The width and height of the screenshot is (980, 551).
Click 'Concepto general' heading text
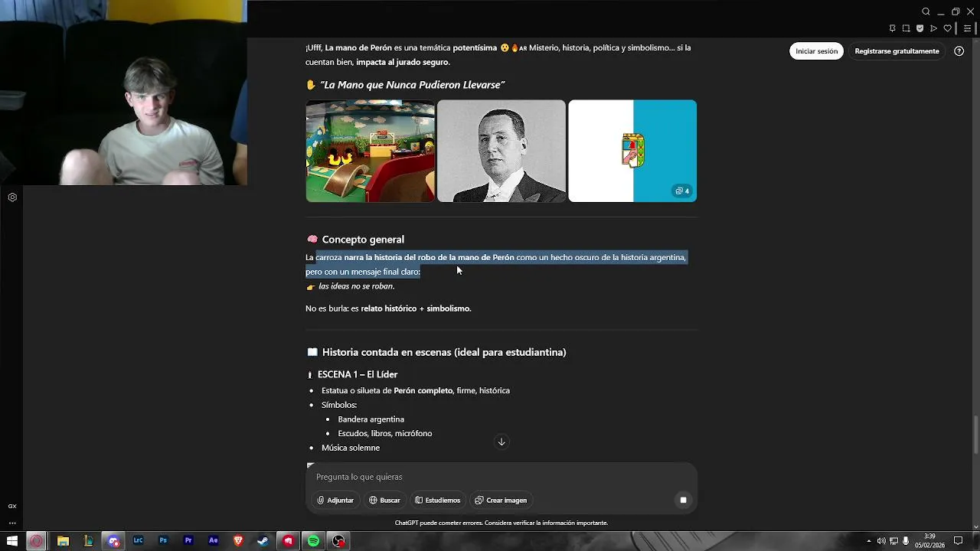[x=363, y=240]
